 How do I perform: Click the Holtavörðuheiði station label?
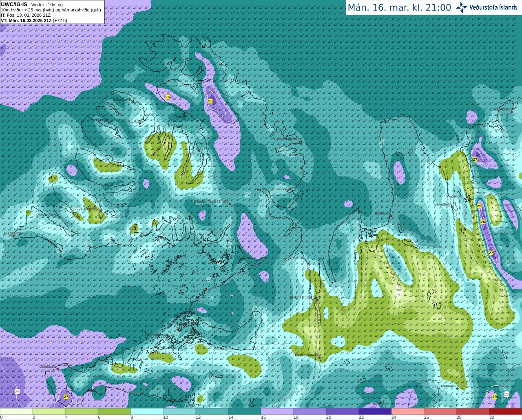[306, 355]
